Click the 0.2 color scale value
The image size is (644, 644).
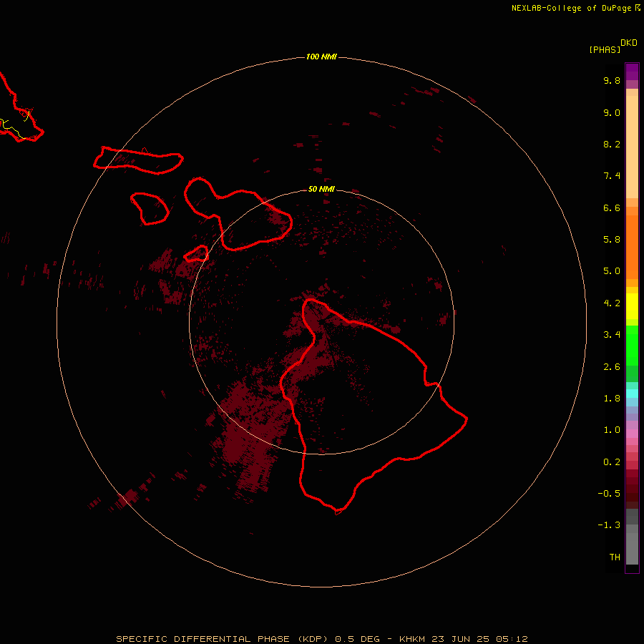coord(612,462)
